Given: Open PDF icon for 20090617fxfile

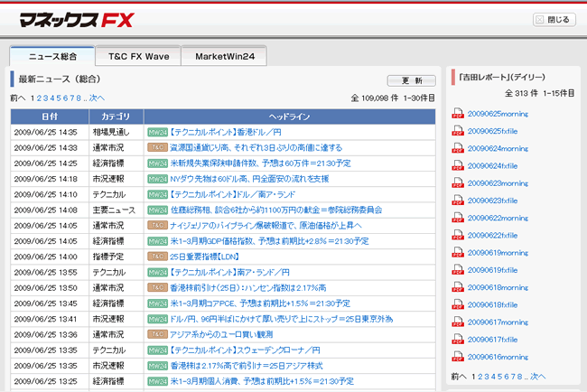Looking at the screenshot, I should pyautogui.click(x=458, y=340).
